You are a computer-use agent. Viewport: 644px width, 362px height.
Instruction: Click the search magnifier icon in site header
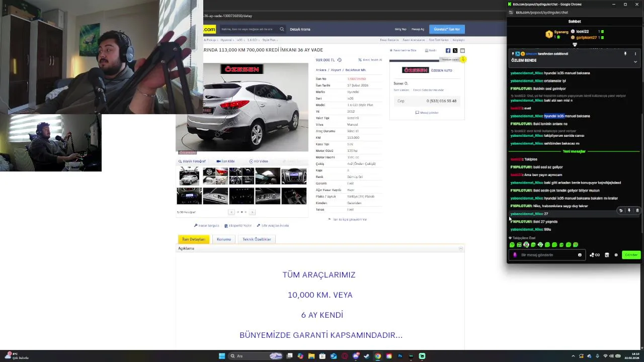click(282, 29)
